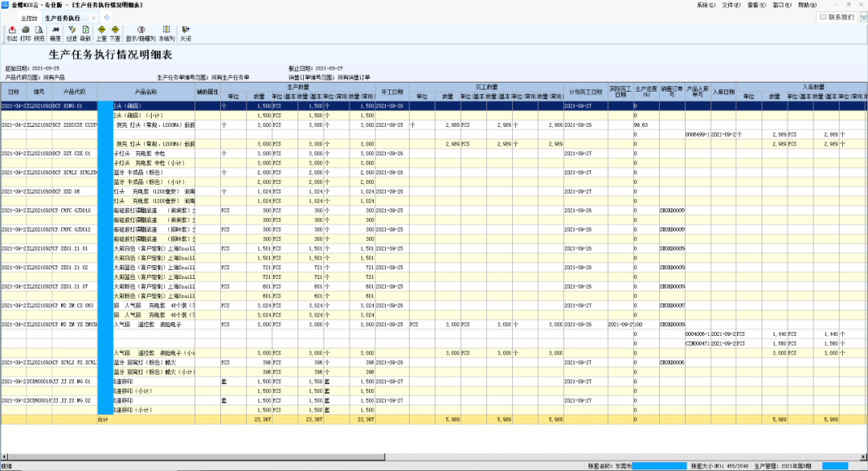Click the 过滤 filter icon
This screenshot has height=471, width=868.
[x=72, y=33]
